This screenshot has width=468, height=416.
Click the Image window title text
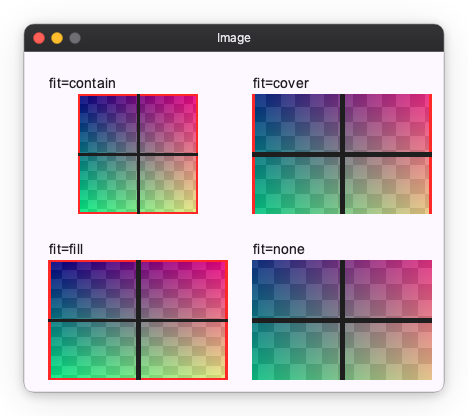pos(234,38)
